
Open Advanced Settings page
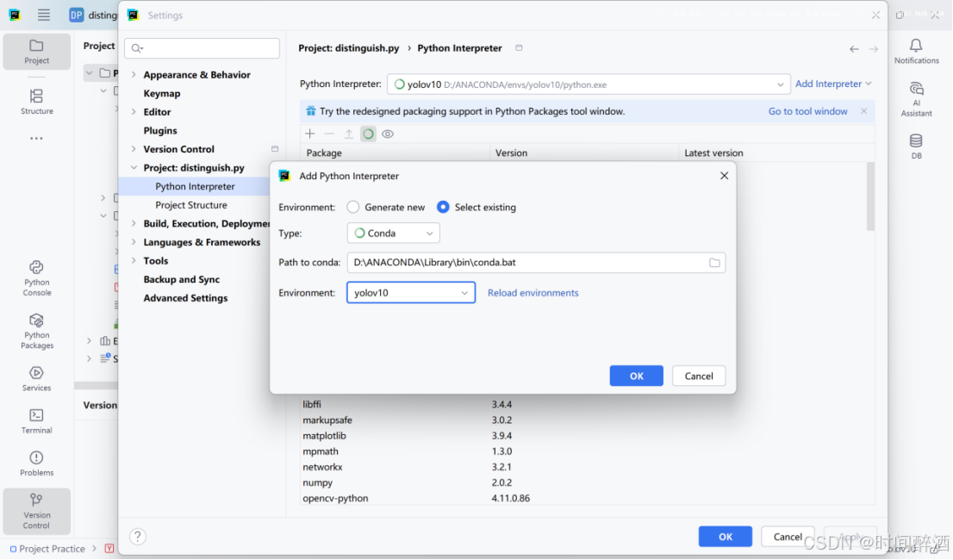185,298
